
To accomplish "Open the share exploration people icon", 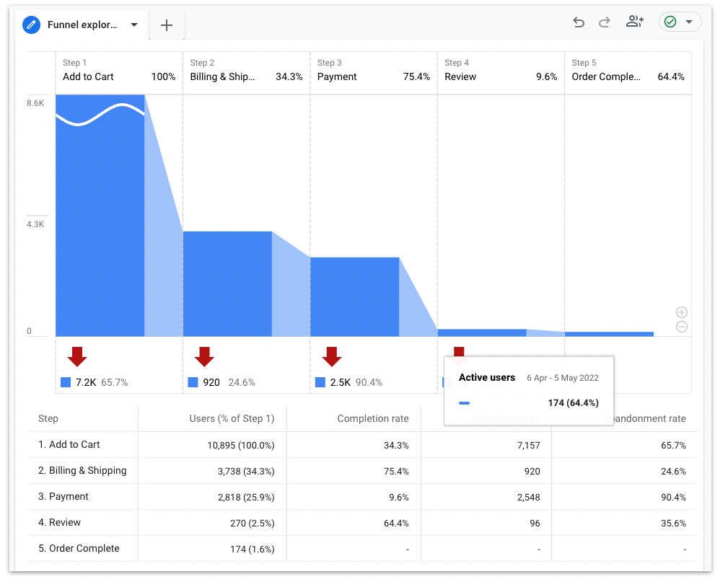I will tap(634, 22).
